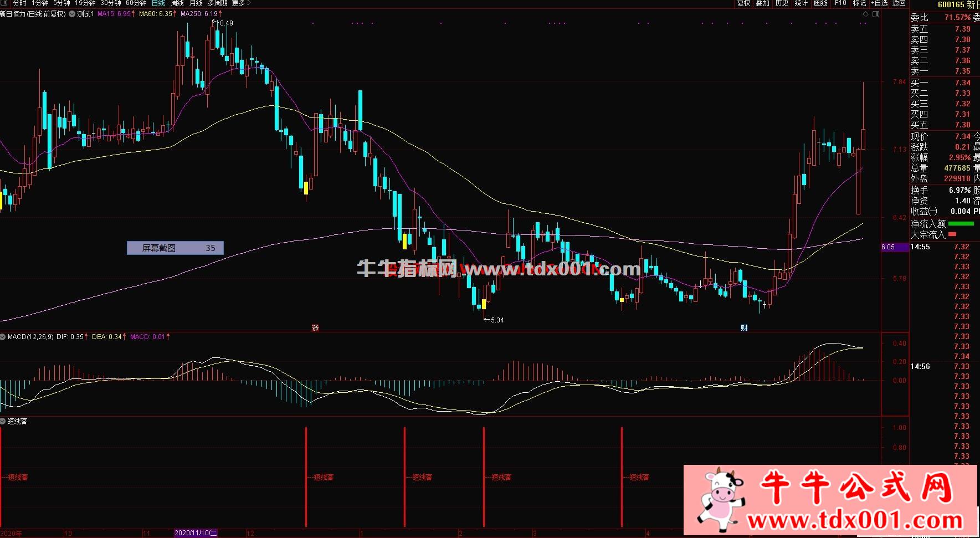Click the 财 event marker on the chart

coord(744,328)
